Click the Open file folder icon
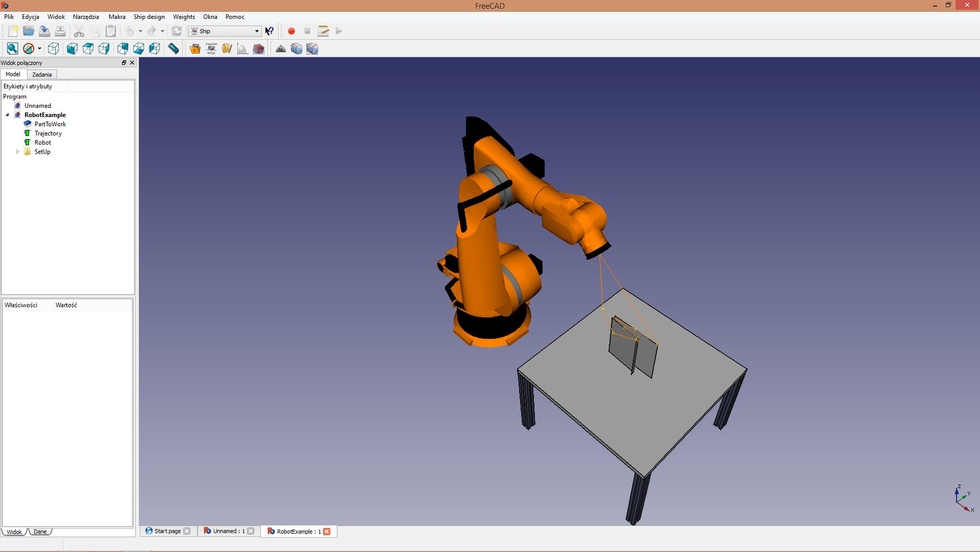Screen dimensions: 980x552 pyautogui.click(x=28, y=31)
